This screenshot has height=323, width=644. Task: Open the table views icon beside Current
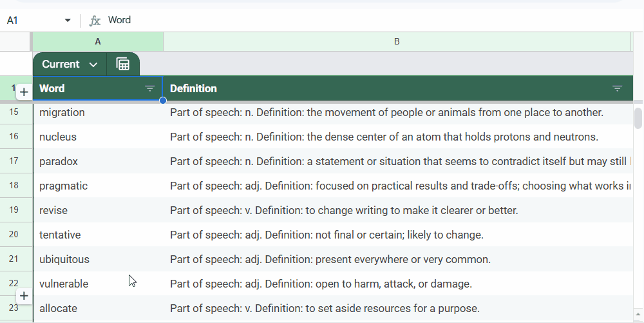[123, 64]
